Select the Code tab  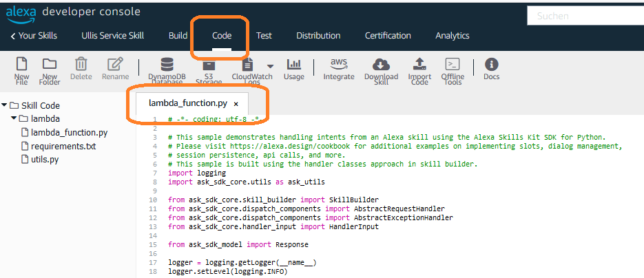point(222,36)
